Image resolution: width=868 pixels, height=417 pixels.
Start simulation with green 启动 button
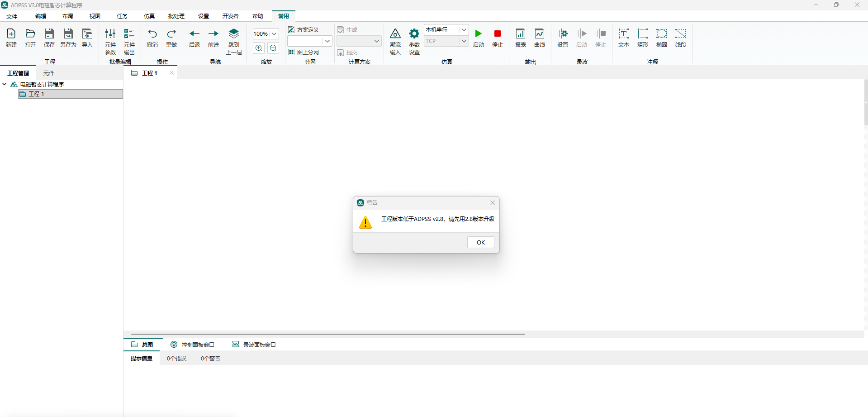[478, 34]
